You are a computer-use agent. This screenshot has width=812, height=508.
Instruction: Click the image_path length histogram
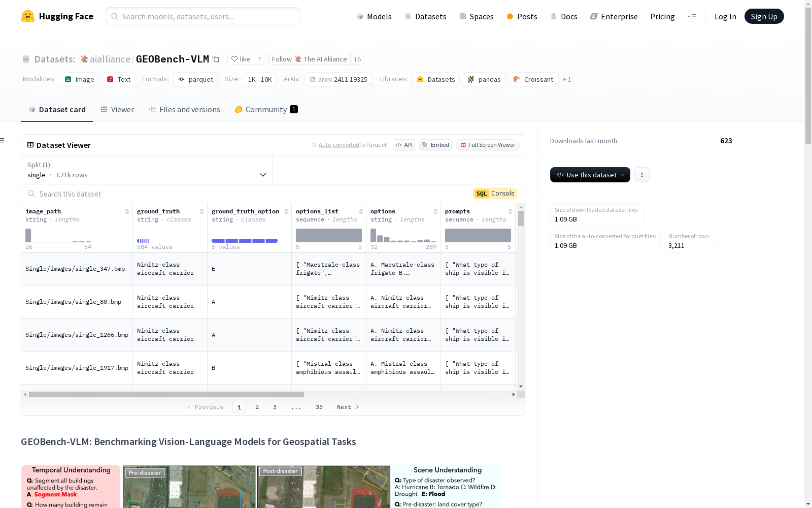point(58,235)
